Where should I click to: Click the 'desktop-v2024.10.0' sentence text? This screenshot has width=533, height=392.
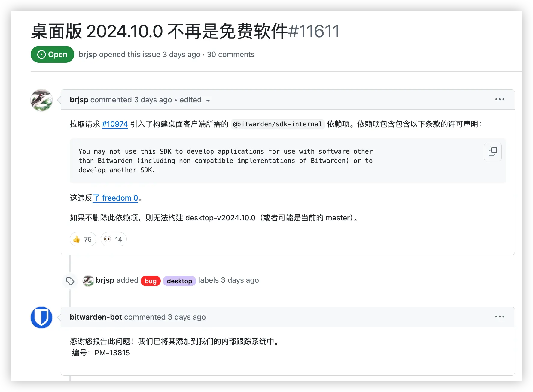[214, 218]
